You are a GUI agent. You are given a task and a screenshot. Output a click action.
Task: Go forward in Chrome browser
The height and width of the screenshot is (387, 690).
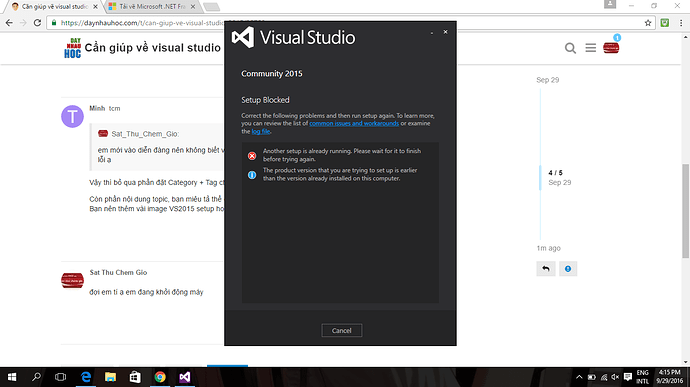click(x=23, y=22)
